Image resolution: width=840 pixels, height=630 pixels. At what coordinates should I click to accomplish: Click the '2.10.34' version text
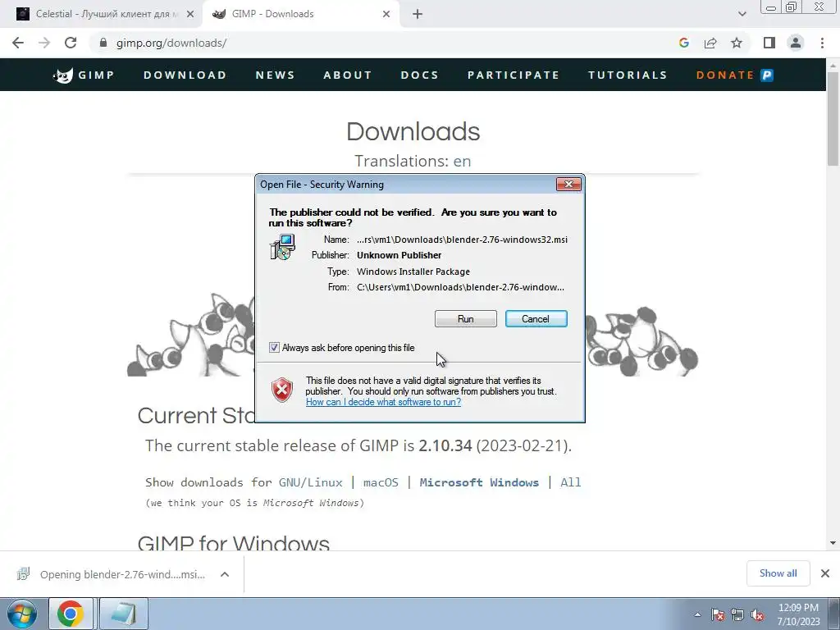pos(445,445)
